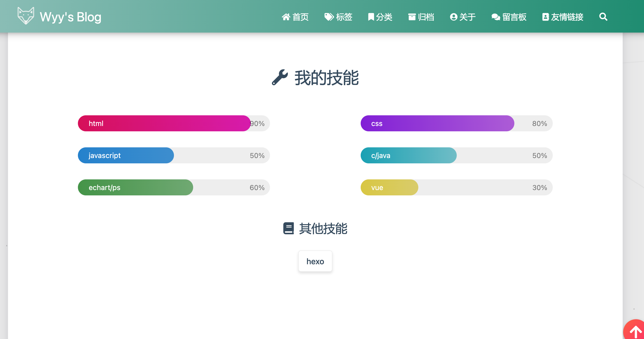Open the 首页 menu item

click(300, 17)
